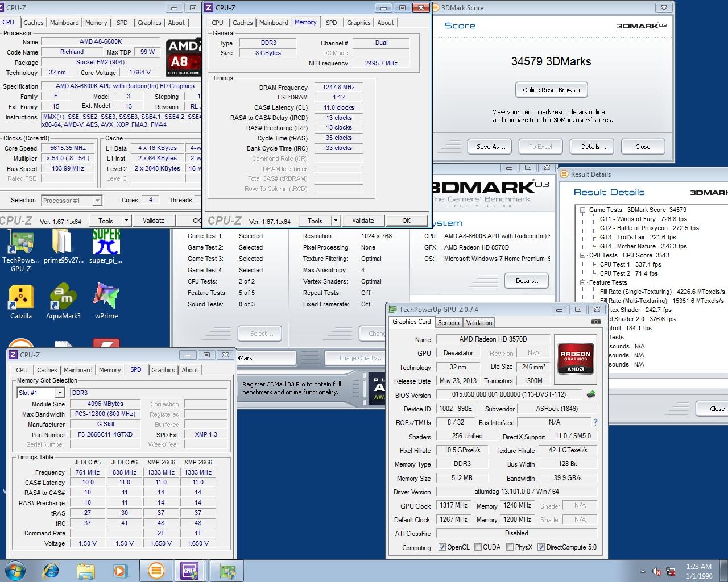Viewport: 728px width, 582px height.
Task: Click the Part Number F3-2666C11-4GTXD field
Action: (105, 435)
